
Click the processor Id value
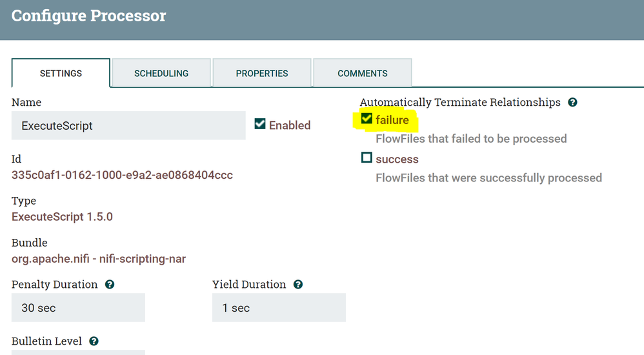tap(122, 175)
